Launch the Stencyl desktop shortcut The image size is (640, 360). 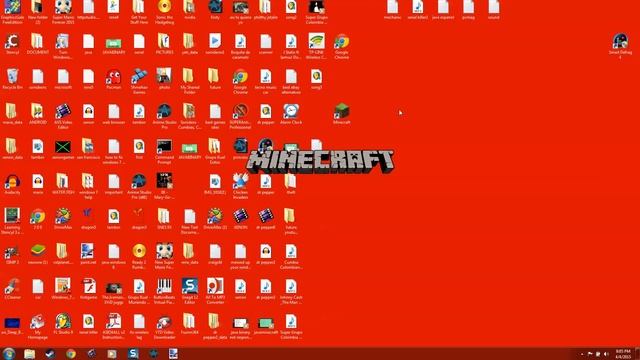pyautogui.click(x=12, y=44)
